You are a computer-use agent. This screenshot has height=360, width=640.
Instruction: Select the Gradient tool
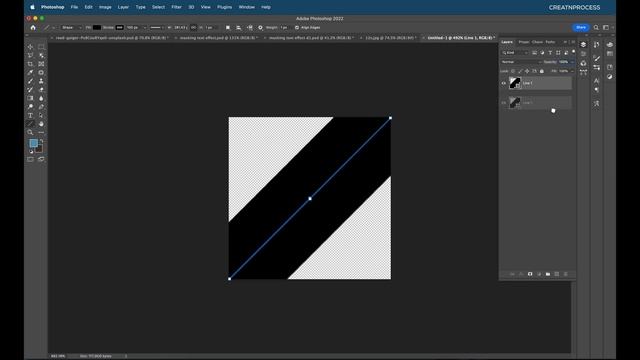coord(30,98)
